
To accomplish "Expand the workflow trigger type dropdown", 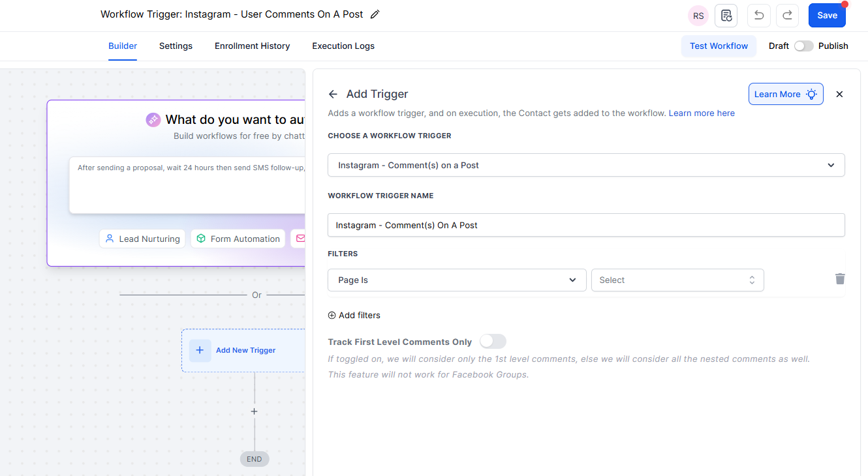I will click(585, 165).
